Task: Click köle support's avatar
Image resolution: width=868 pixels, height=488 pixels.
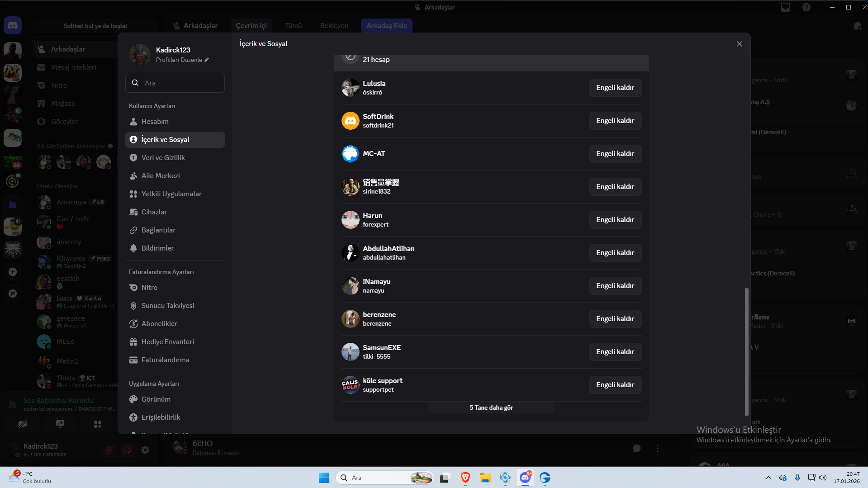Action: click(351, 385)
